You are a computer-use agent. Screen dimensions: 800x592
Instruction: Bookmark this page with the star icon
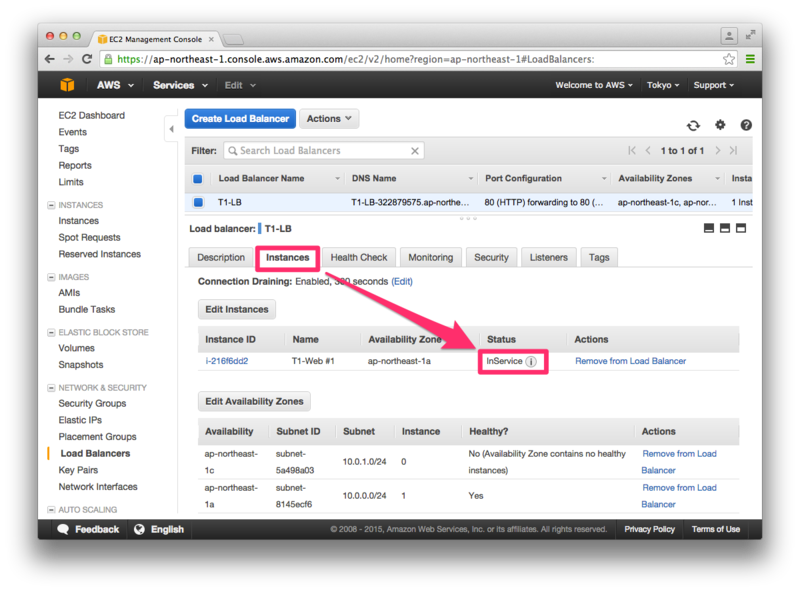coord(729,59)
